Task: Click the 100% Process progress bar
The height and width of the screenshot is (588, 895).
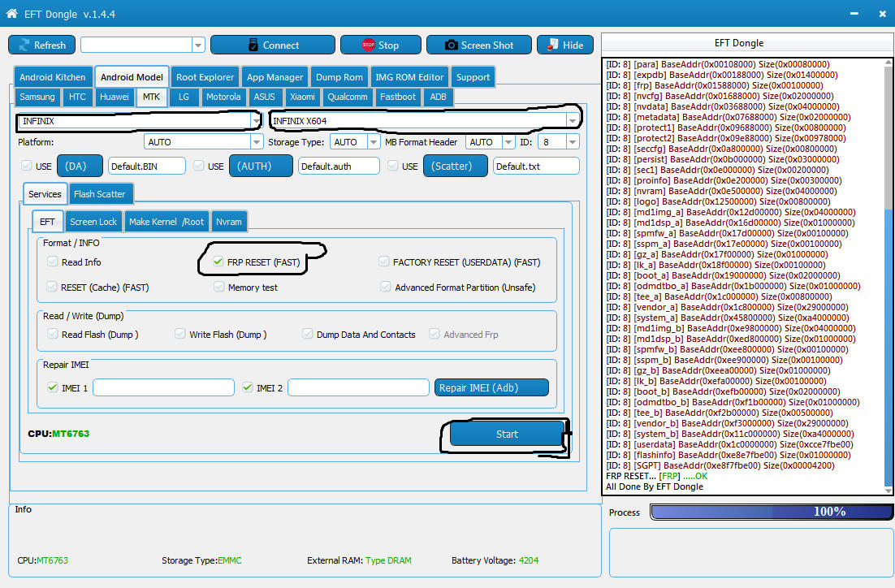Action: (x=772, y=512)
